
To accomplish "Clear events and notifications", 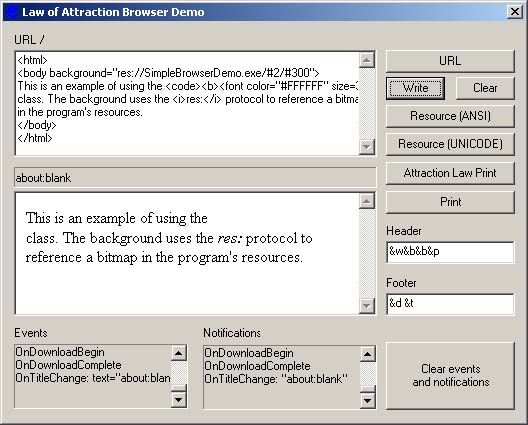I will [x=450, y=375].
